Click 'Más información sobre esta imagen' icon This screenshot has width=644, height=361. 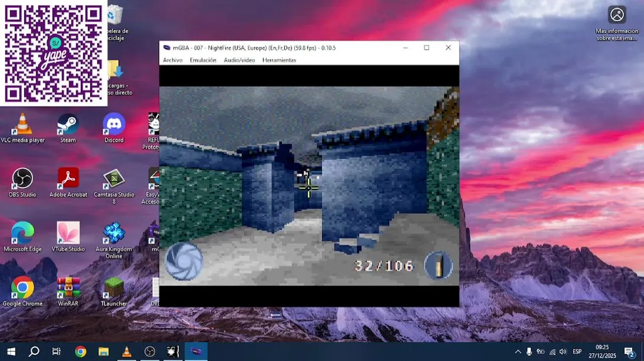tap(617, 23)
